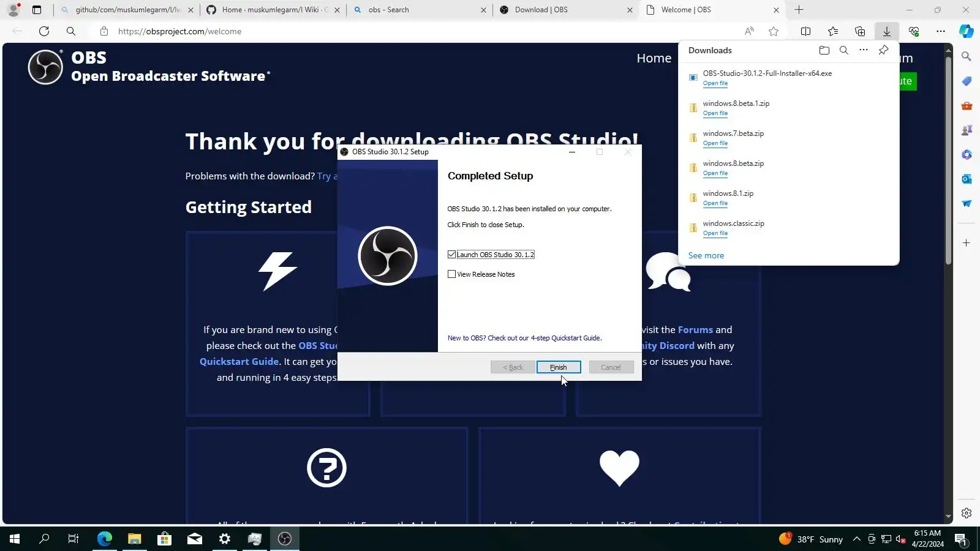The width and height of the screenshot is (980, 551).
Task: Open OBS Studio taskbar icon
Action: (285, 539)
